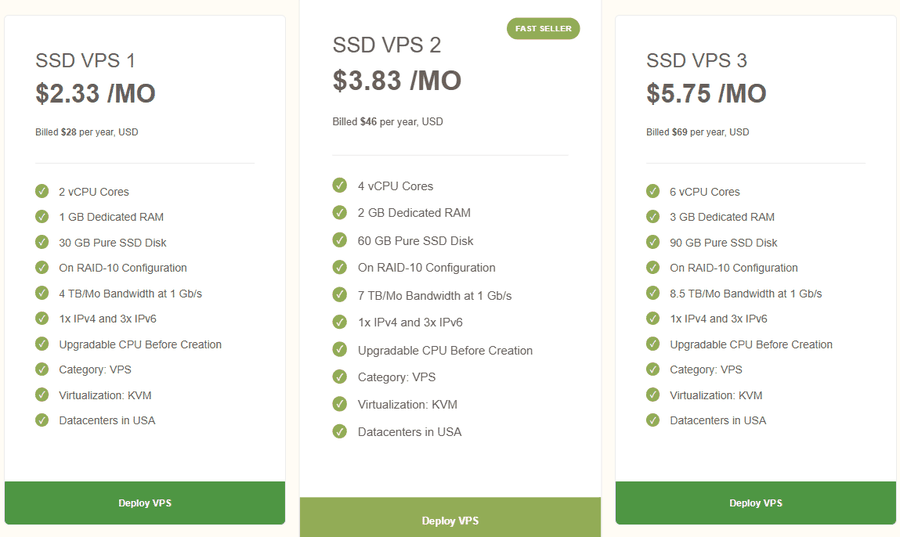Click '2 GB Dedicated RAM' text

[414, 213]
